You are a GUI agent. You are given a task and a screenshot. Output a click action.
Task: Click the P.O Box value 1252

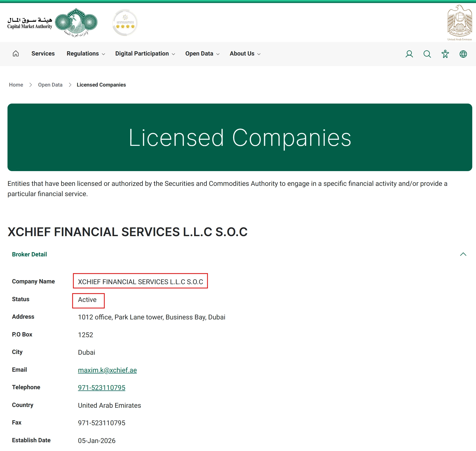[85, 335]
